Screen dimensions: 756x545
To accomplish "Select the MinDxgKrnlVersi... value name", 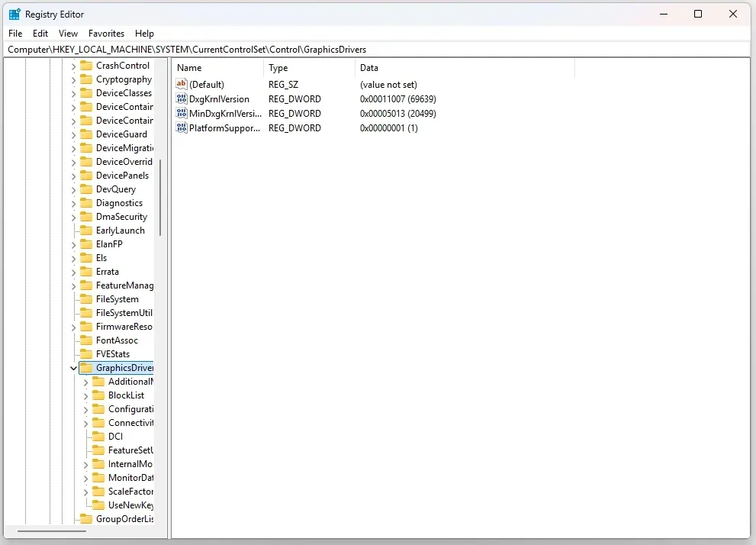I will pos(225,113).
